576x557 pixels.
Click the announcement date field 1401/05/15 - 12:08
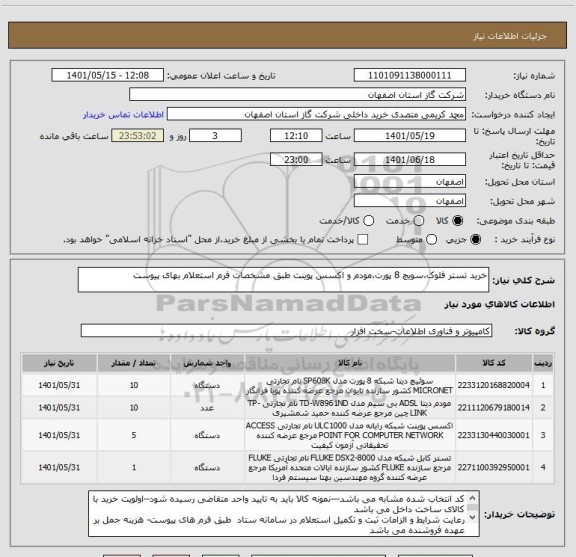pyautogui.click(x=108, y=75)
